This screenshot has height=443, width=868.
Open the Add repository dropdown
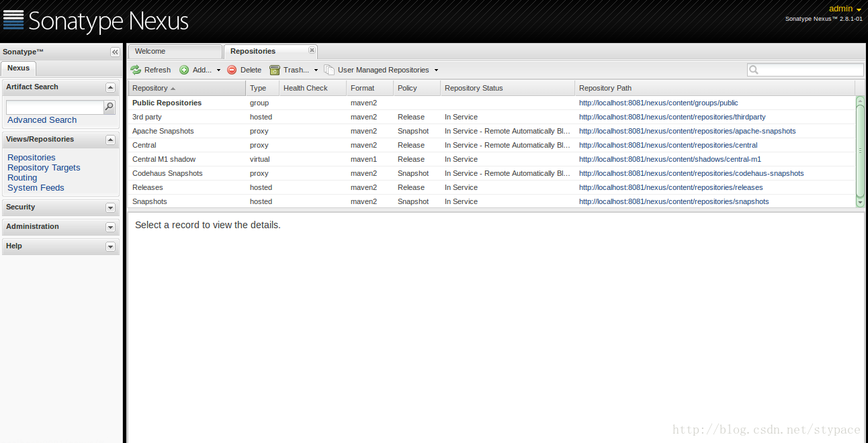point(200,70)
